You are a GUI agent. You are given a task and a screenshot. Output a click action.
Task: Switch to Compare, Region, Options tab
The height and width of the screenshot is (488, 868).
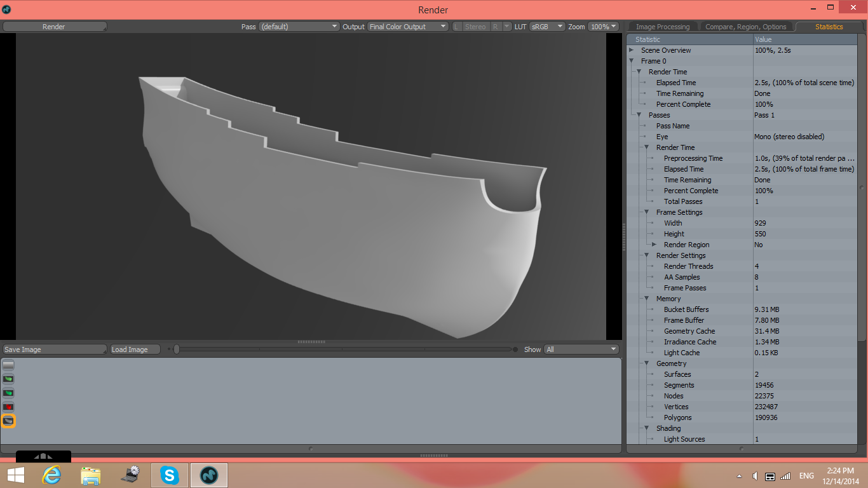click(x=745, y=27)
